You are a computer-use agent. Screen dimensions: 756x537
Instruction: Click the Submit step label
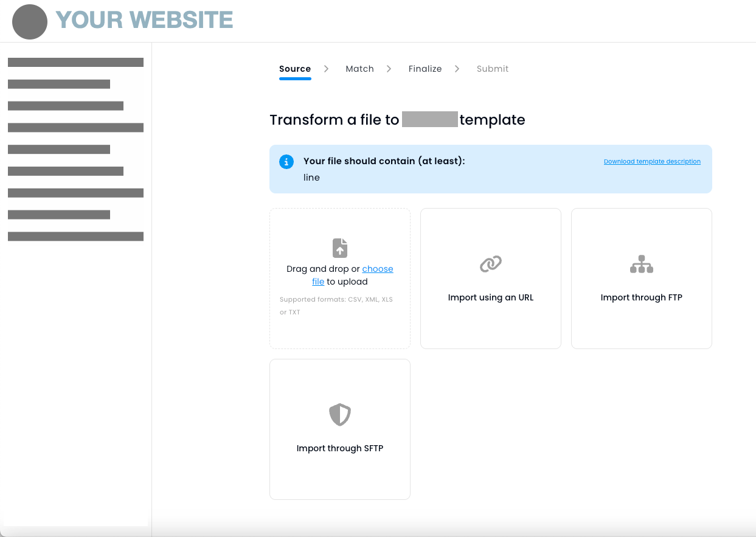(492, 69)
